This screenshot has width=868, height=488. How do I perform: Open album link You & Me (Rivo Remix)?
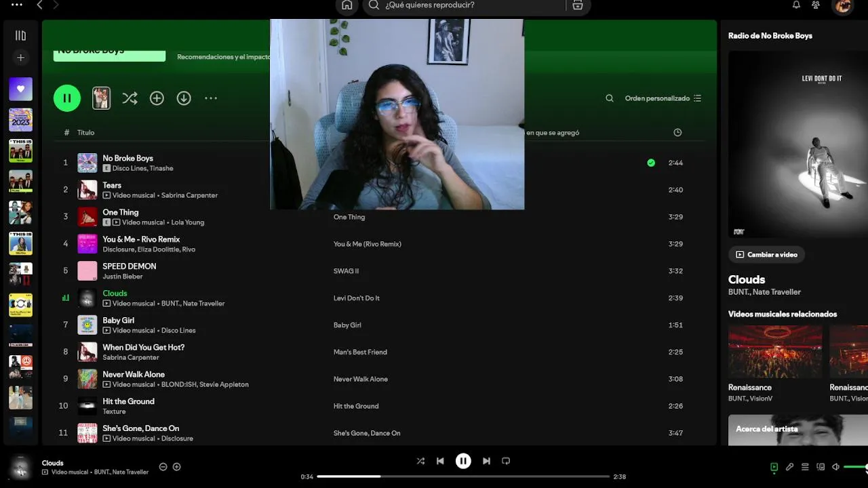(x=368, y=244)
